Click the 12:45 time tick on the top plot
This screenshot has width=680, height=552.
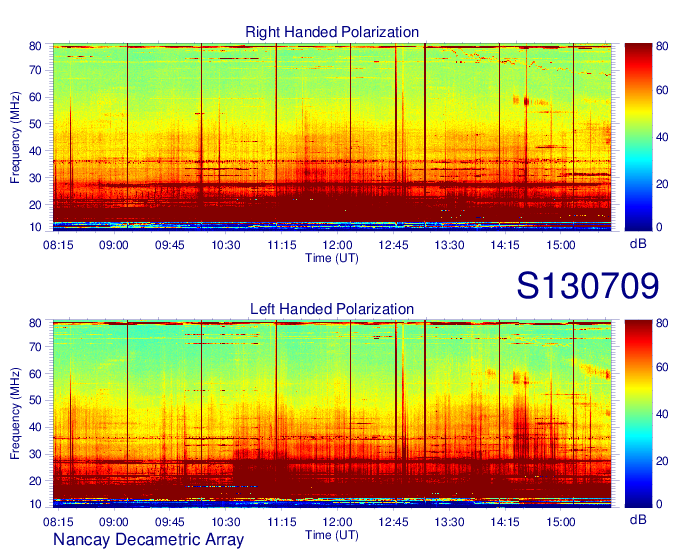tap(393, 245)
